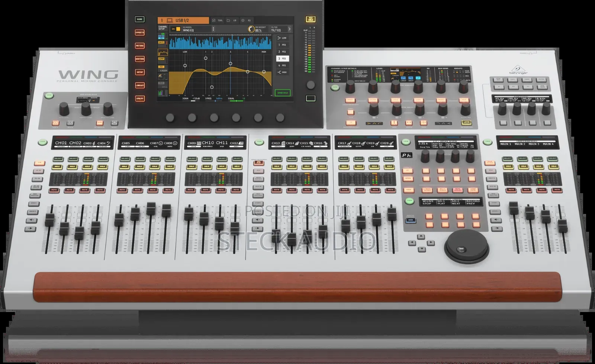The height and width of the screenshot is (364, 595).
Task: Show the METERS screen
Action: pyautogui.click(x=140, y=46)
